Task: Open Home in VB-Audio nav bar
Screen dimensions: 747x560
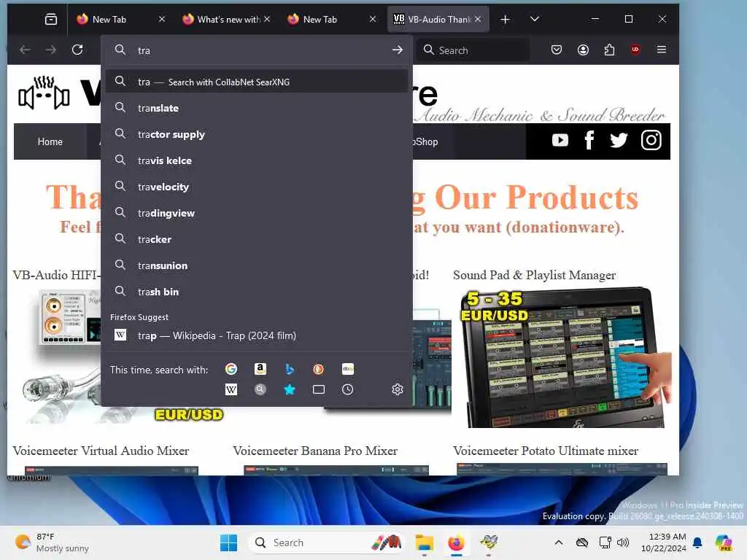Action: coord(50,141)
